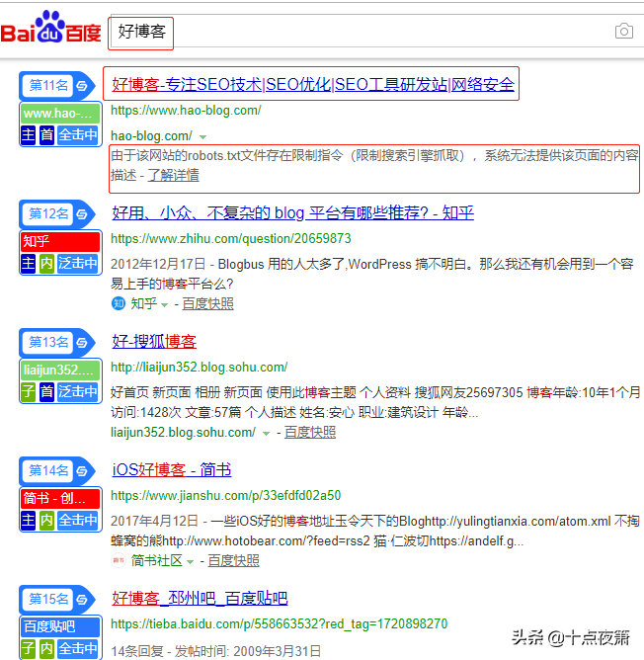Click the 泛击中 tag under 知乎 tag
The image size is (644, 660).
(77, 264)
